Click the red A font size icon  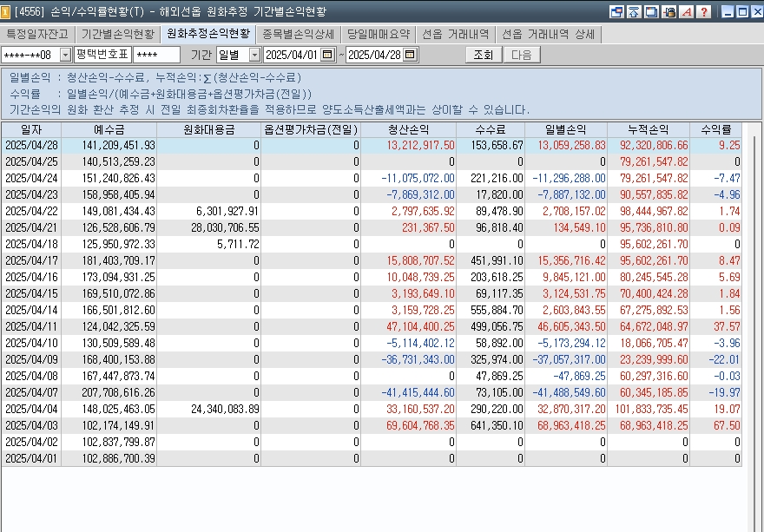687,11
